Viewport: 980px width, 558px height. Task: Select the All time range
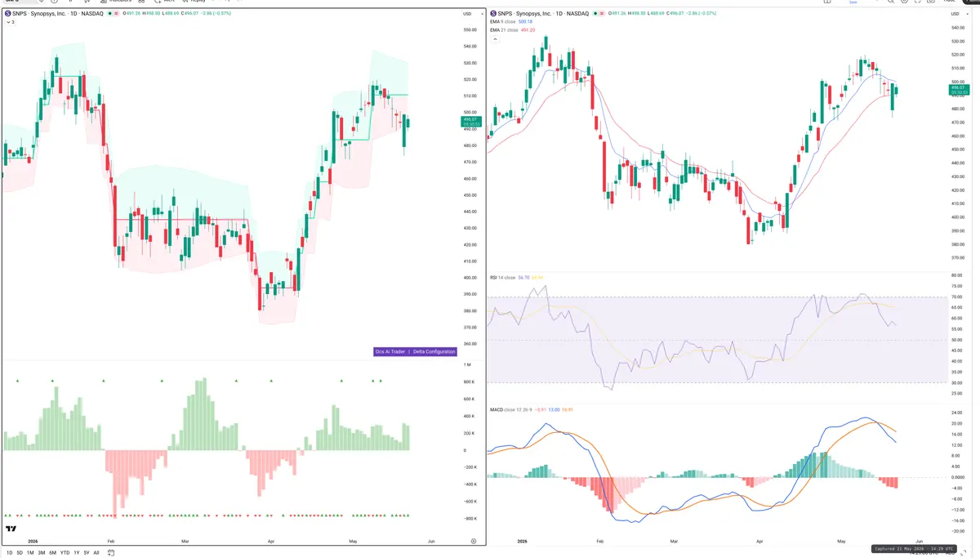(96, 552)
